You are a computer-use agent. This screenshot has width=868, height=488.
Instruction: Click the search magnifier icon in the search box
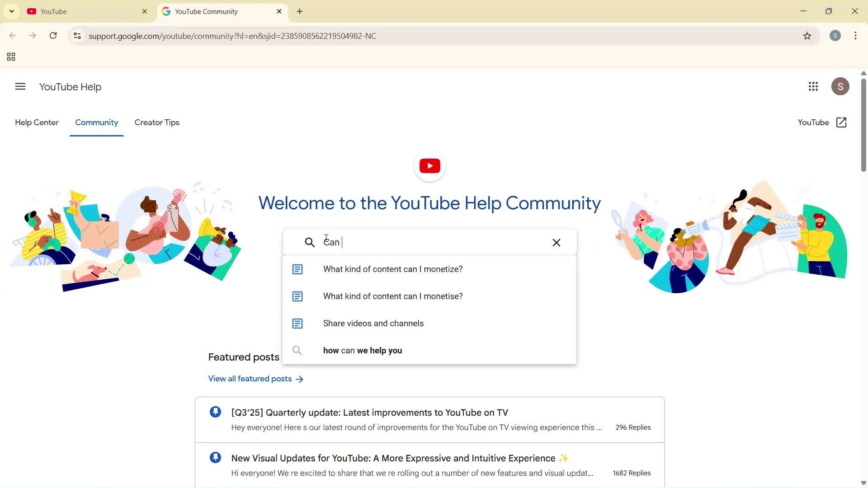(309, 242)
